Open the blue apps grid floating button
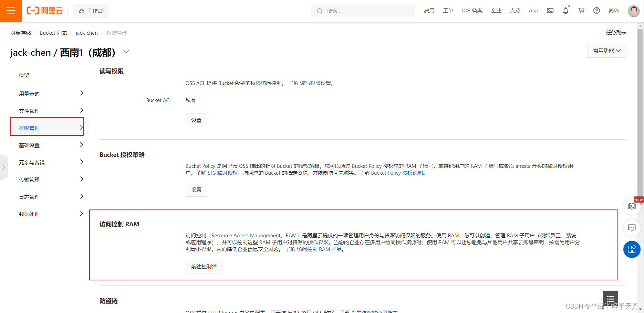The height and width of the screenshot is (313, 644). pos(632,249)
